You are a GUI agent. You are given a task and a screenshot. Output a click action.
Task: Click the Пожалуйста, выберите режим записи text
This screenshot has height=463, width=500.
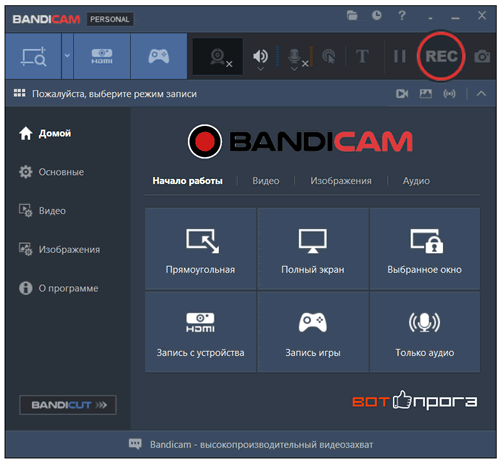coord(114,94)
